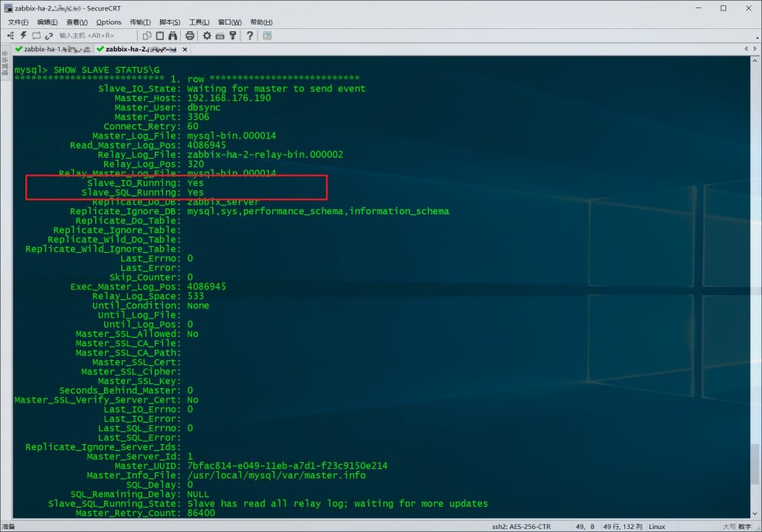
Task: Open toolbar overflow options arrow
Action: [757, 38]
